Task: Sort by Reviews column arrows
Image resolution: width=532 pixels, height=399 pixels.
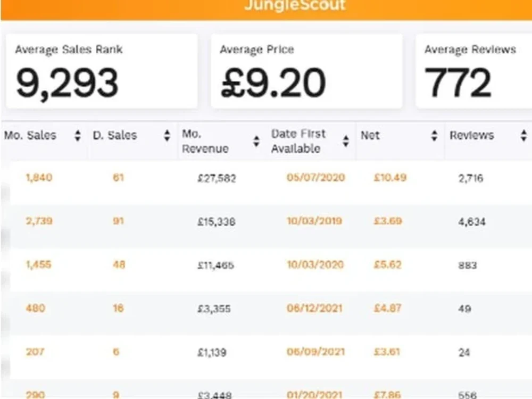Action: pos(523,135)
